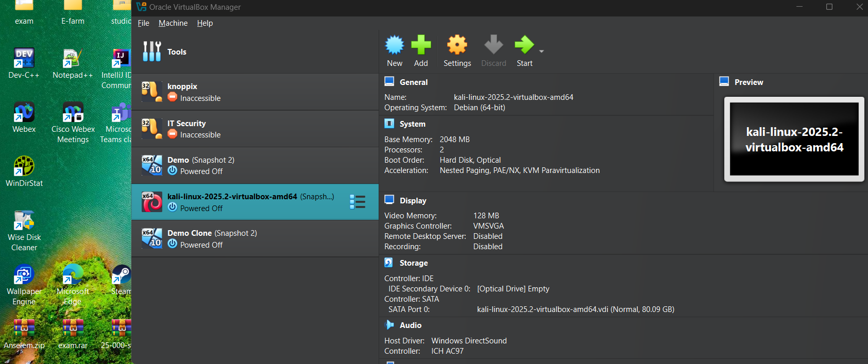This screenshot has height=364, width=868.
Task: Click the Storage disk icon
Action: [x=389, y=263]
